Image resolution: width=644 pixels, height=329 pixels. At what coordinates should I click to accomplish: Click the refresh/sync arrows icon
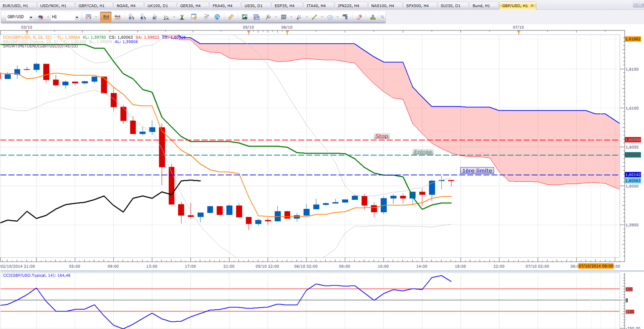(206, 17)
